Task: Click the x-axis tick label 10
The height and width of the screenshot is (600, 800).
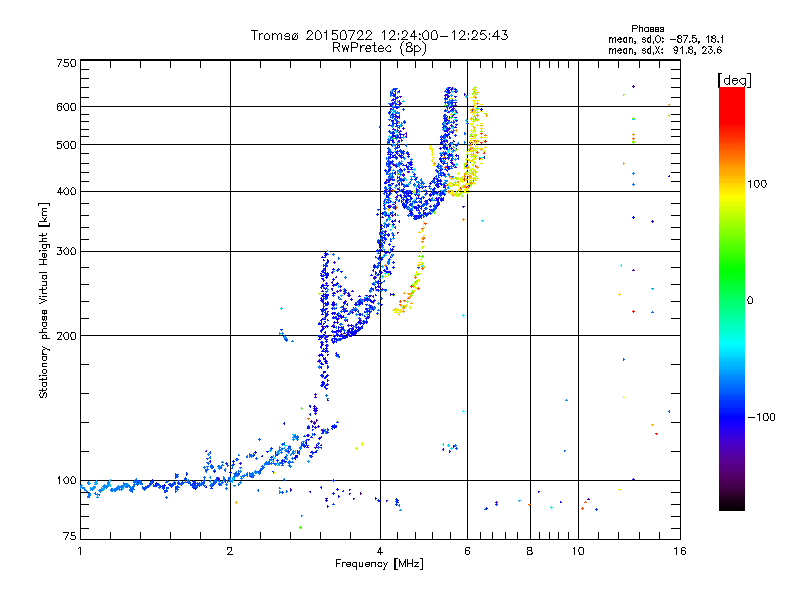Action: tap(578, 551)
